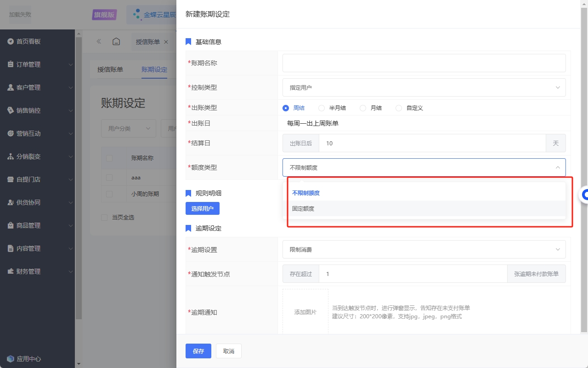Expand the 财务管理 sidebar chevron
Viewport: 588px width, 368px height.
click(x=71, y=272)
